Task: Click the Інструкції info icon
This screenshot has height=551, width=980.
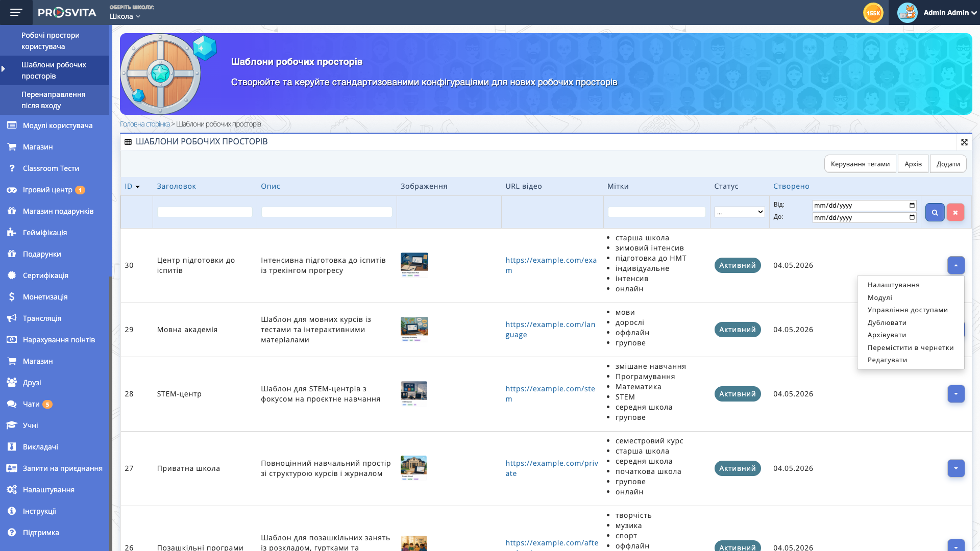Action: 12,511
